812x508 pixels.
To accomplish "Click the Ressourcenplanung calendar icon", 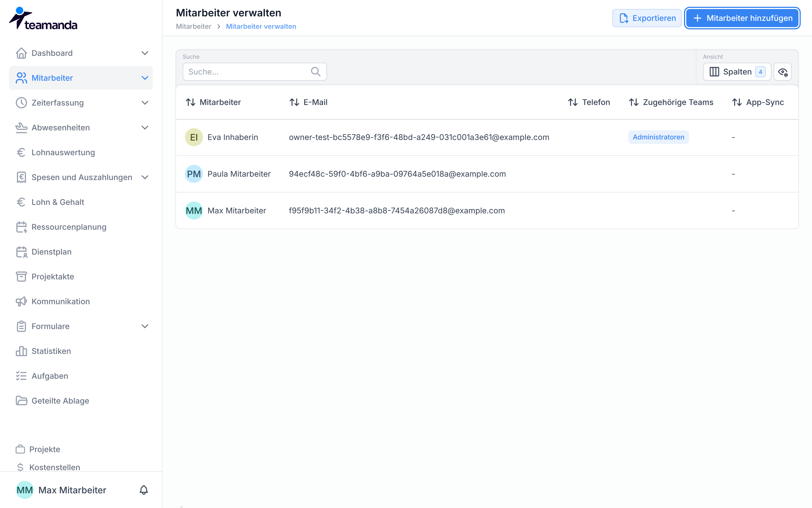I will pyautogui.click(x=21, y=227).
